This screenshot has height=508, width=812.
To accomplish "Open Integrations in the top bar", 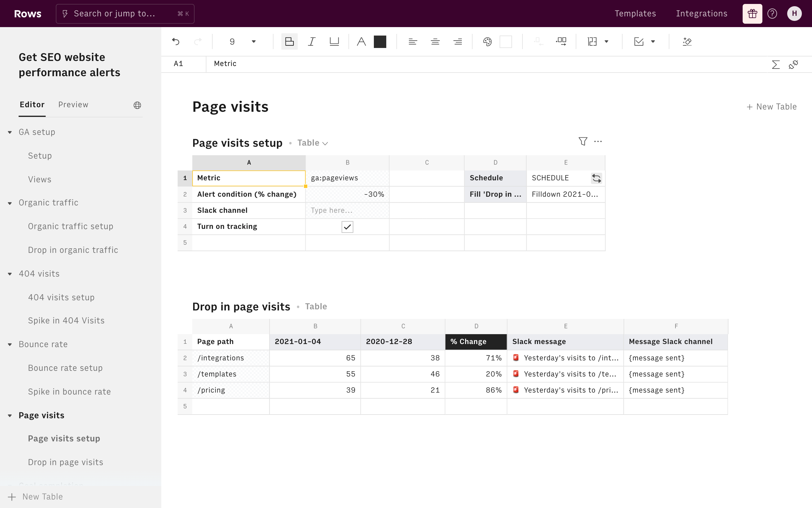I will tap(701, 14).
